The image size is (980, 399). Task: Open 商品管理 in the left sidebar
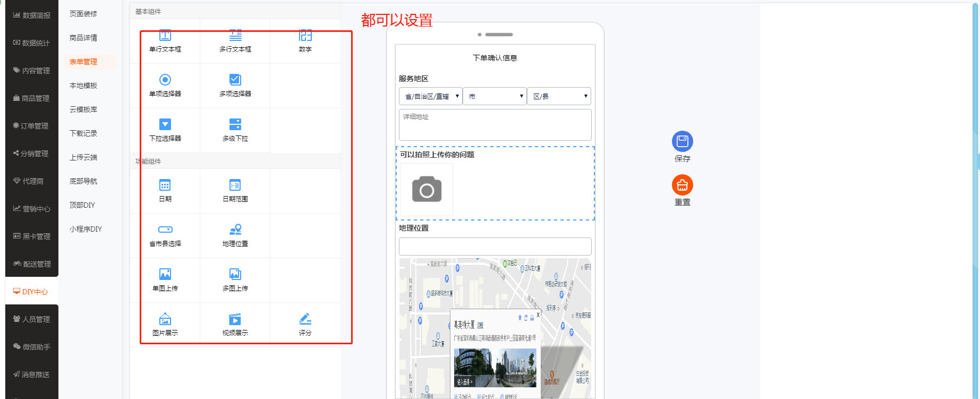(x=32, y=98)
